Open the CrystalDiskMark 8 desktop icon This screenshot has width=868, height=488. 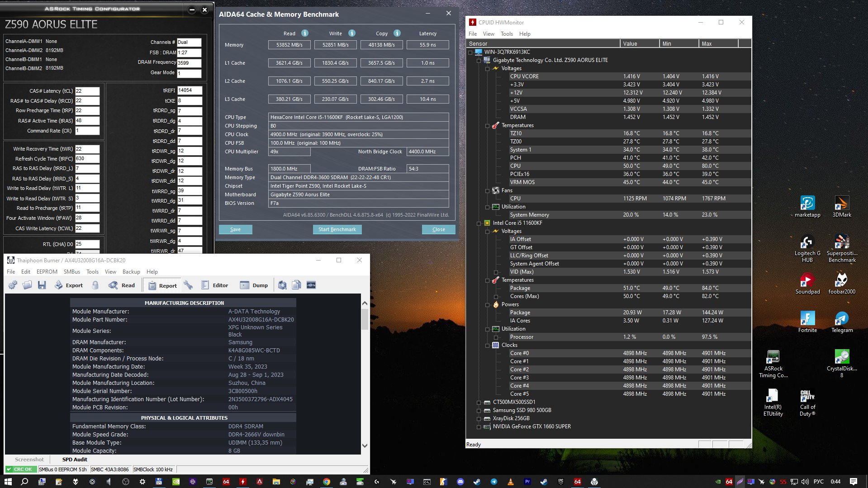[x=842, y=364]
